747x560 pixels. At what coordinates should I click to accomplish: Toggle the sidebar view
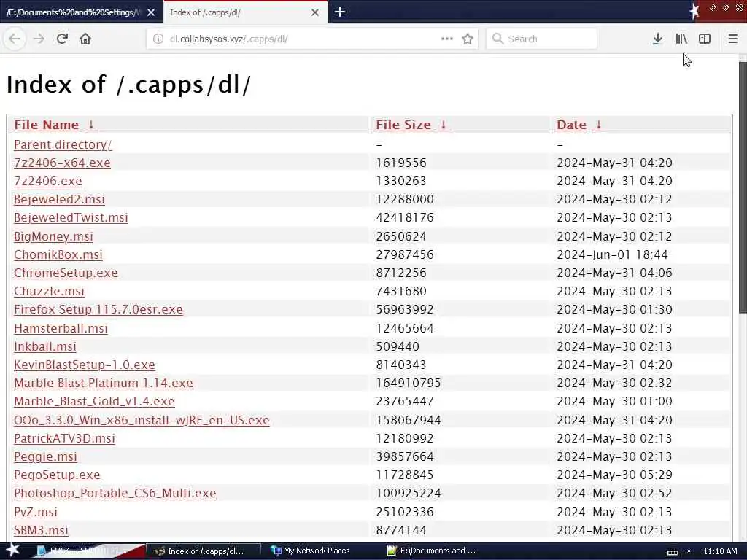705,39
